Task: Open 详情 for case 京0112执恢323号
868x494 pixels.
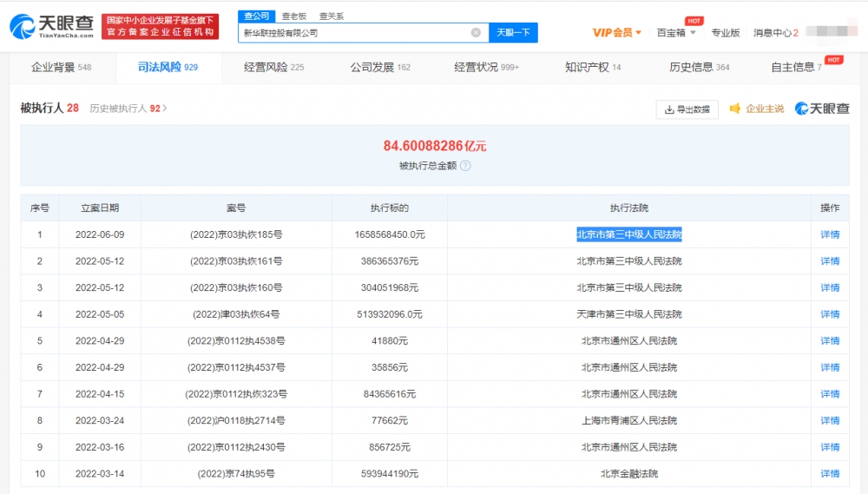Action: coord(830,394)
